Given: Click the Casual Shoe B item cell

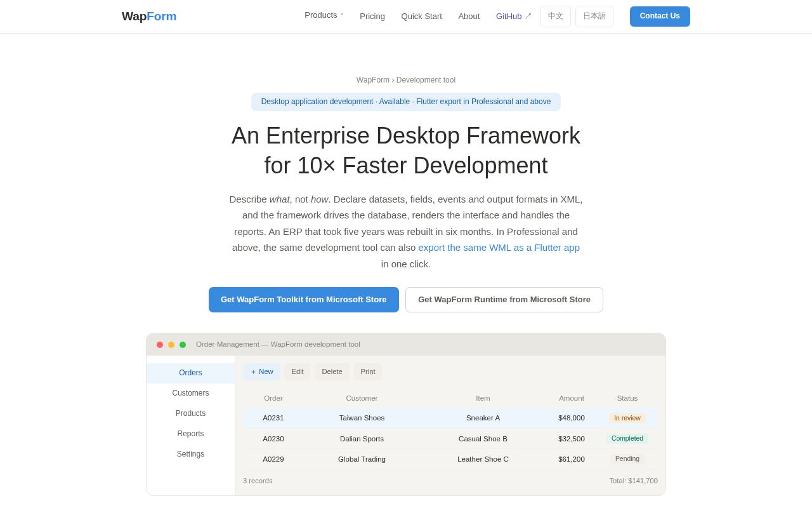Looking at the screenshot, I should pos(483,439).
